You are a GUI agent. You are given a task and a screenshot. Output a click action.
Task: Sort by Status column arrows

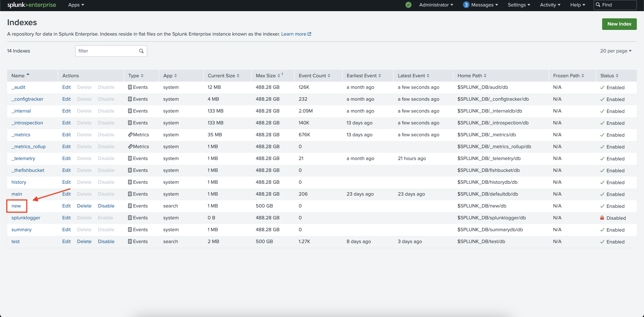[617, 76]
